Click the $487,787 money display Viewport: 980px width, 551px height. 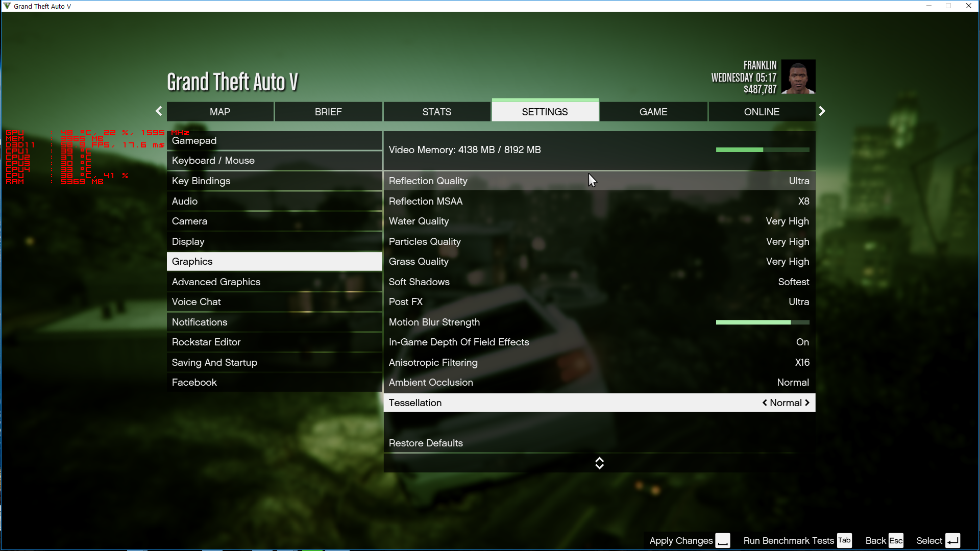coord(760,89)
